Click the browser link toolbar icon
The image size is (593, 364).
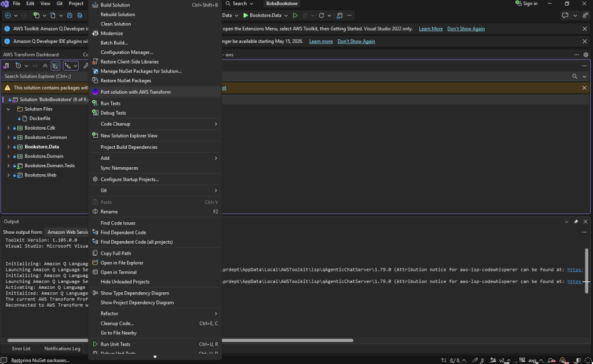tap(339, 16)
